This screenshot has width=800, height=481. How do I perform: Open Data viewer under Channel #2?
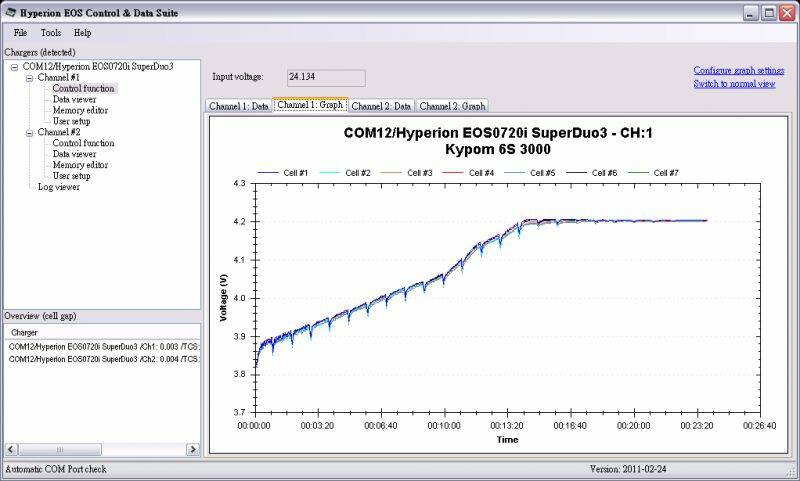click(x=74, y=154)
